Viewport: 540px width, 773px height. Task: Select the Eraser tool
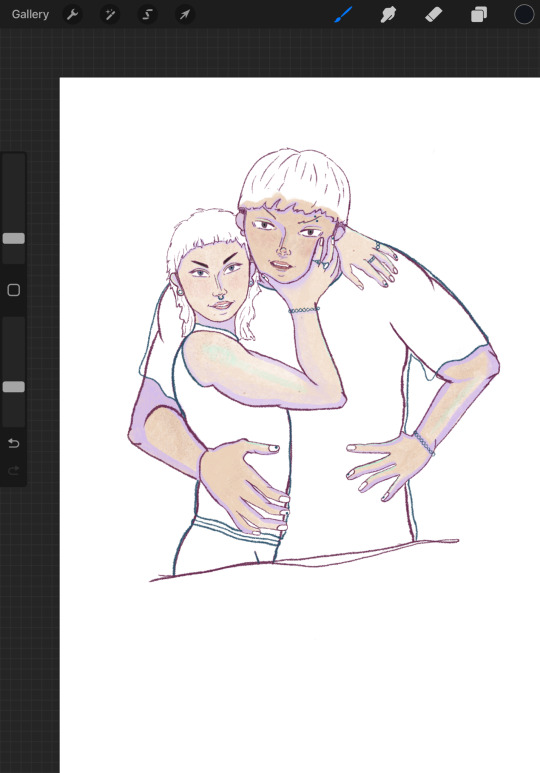tap(433, 15)
